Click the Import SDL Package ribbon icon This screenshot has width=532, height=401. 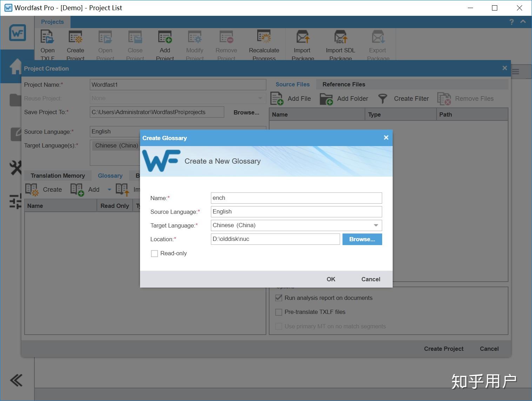tap(340, 37)
